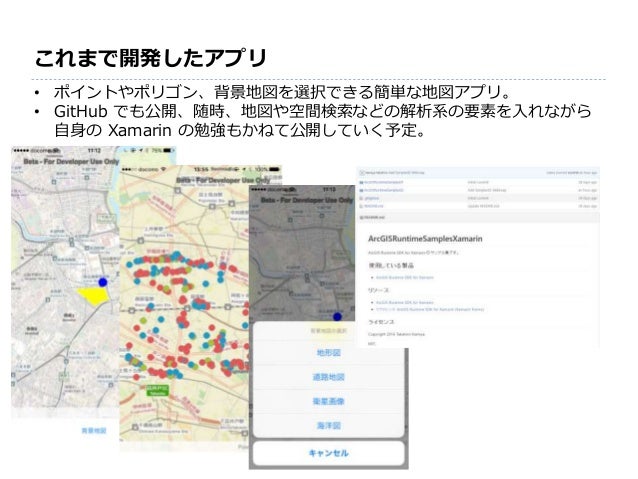This screenshot has width=638, height=479.
Task: Click blue point marker on dark satellite map
Action: tap(337, 317)
